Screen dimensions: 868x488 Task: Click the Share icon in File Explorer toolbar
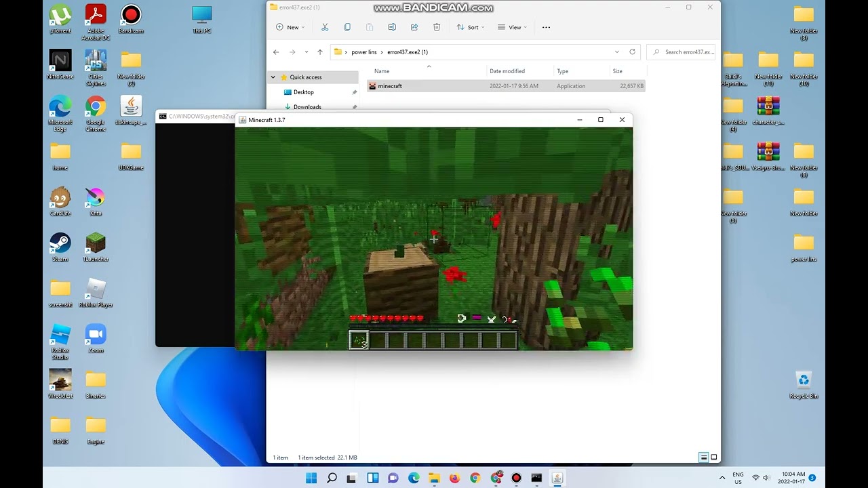click(x=414, y=27)
